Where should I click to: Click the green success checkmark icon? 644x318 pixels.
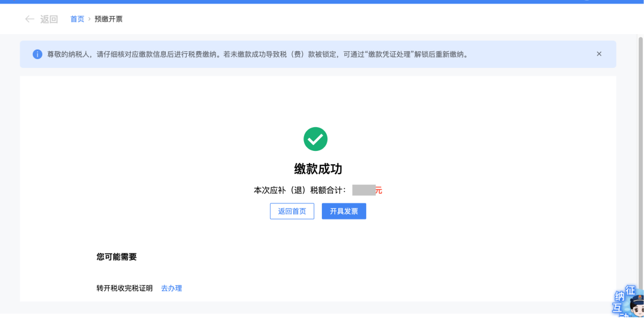315,139
